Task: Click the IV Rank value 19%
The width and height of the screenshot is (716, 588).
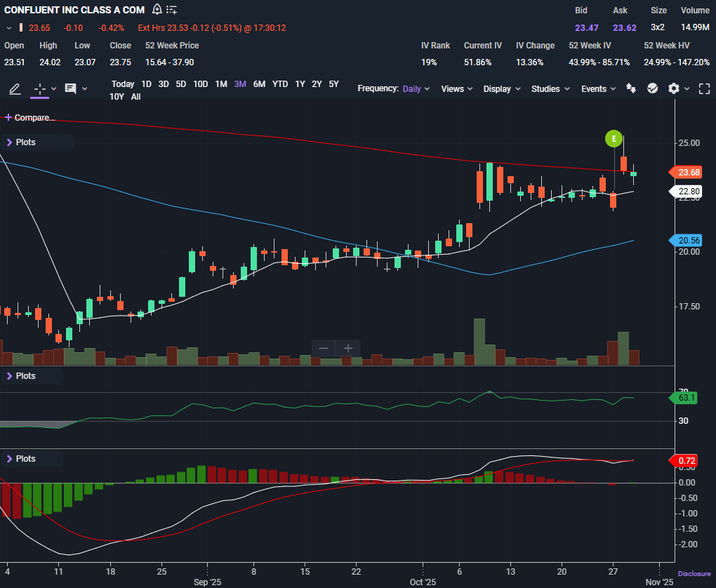Action: click(x=429, y=62)
